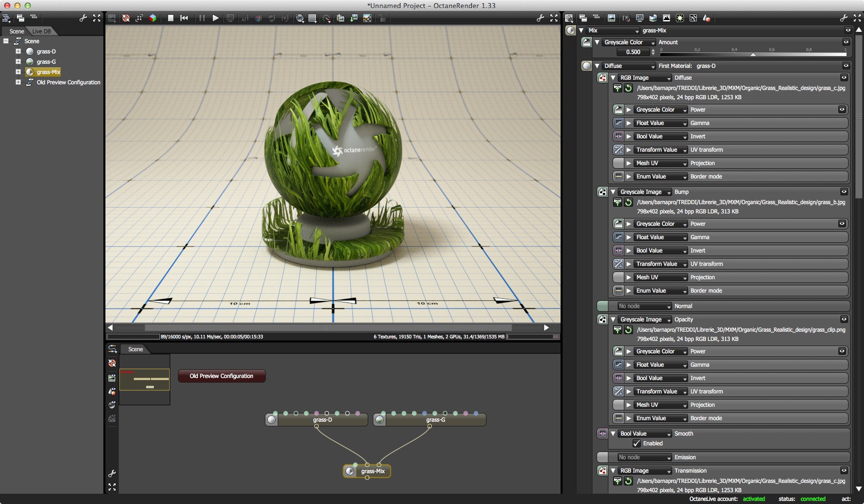Uncheck the Smooth Enabled checkbox

tap(637, 443)
